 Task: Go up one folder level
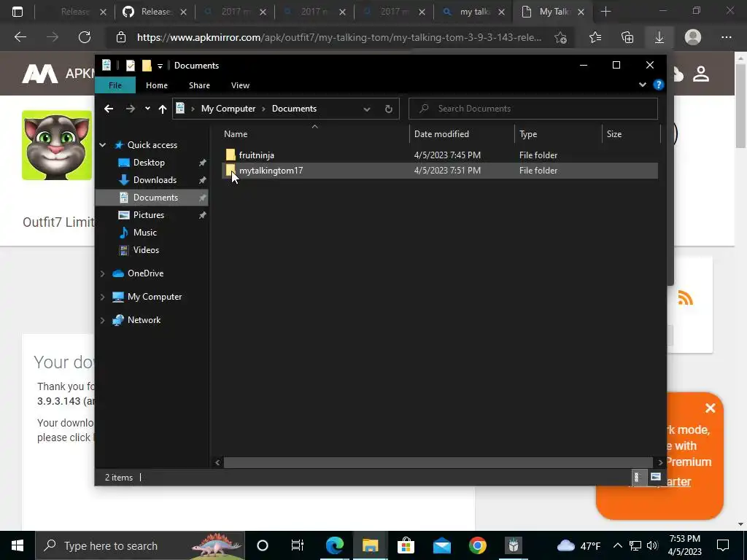163,109
